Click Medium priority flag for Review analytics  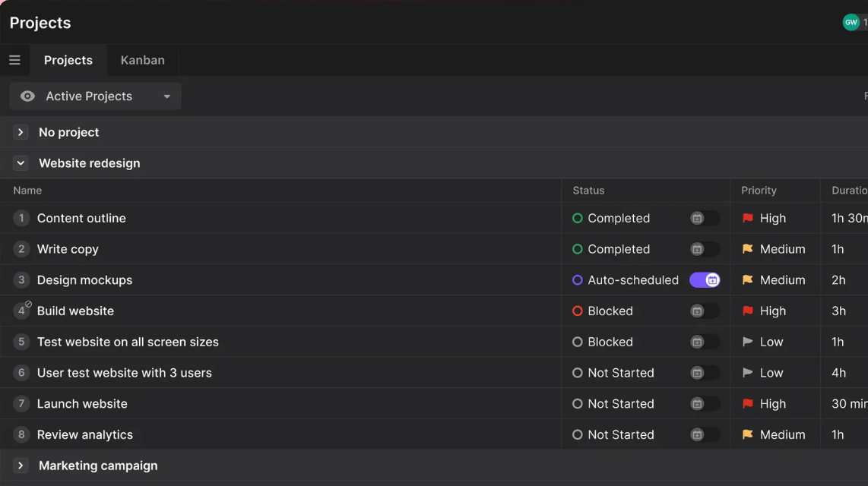click(x=748, y=435)
